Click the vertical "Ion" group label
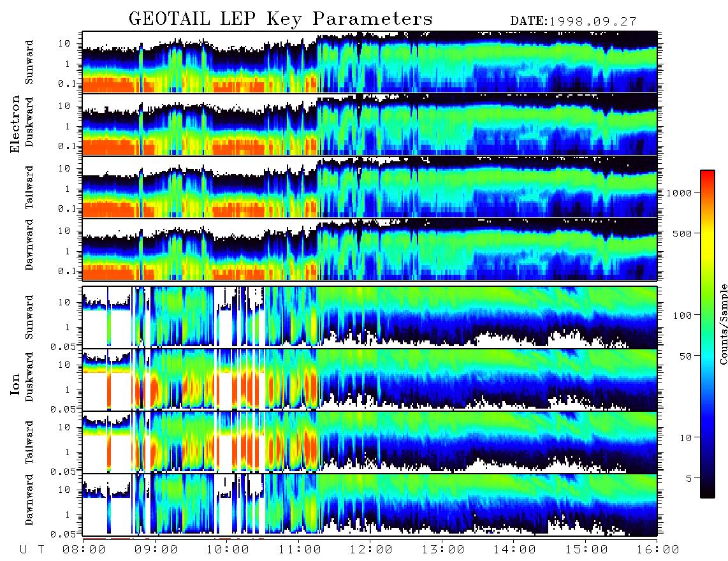This screenshot has width=728, height=561. click(x=15, y=384)
